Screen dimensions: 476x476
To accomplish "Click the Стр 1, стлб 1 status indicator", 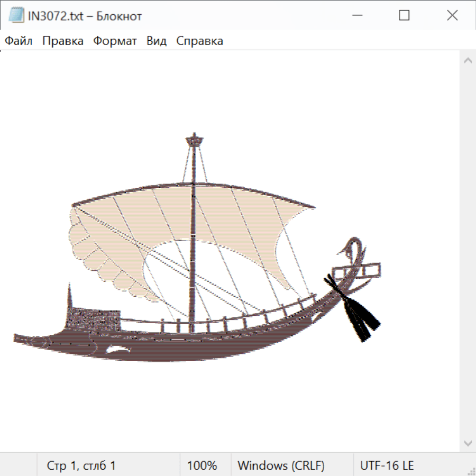I will [x=81, y=466].
